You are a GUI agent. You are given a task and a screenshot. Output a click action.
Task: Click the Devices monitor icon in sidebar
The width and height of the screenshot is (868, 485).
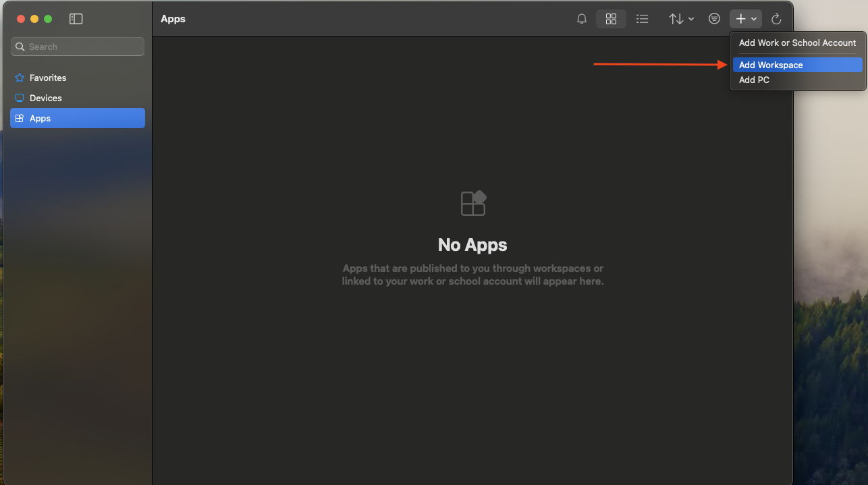pos(20,98)
